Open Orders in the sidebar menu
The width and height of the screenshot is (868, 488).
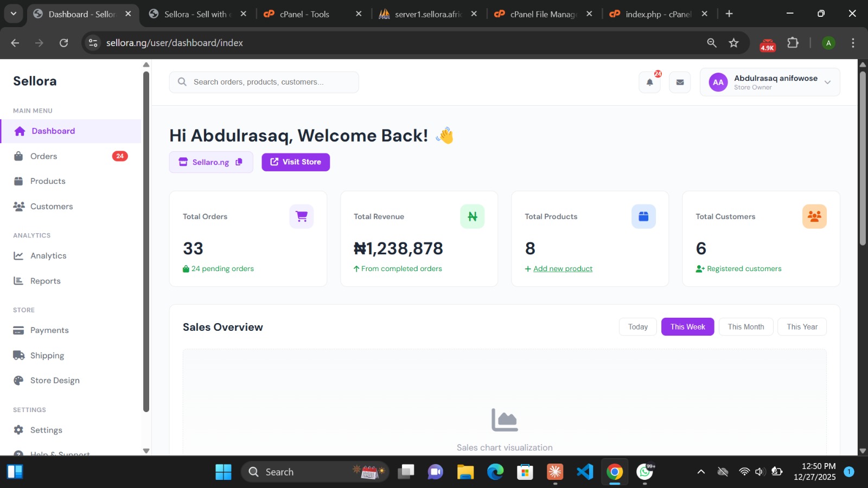[x=43, y=156]
